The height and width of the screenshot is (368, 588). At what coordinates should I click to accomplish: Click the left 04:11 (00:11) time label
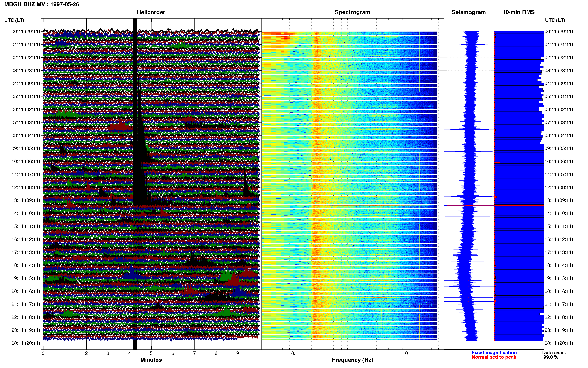(26, 83)
